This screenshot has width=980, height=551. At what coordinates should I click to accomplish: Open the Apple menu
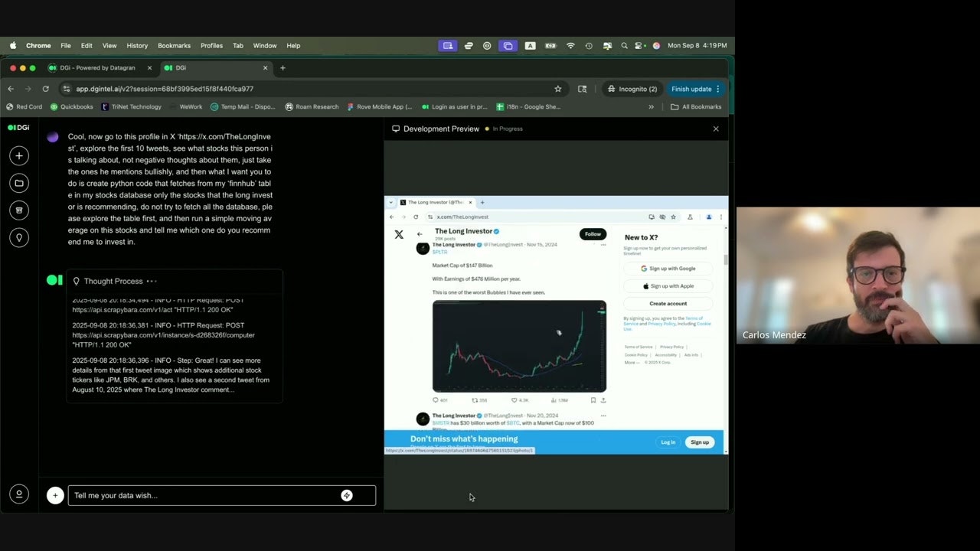[13, 45]
